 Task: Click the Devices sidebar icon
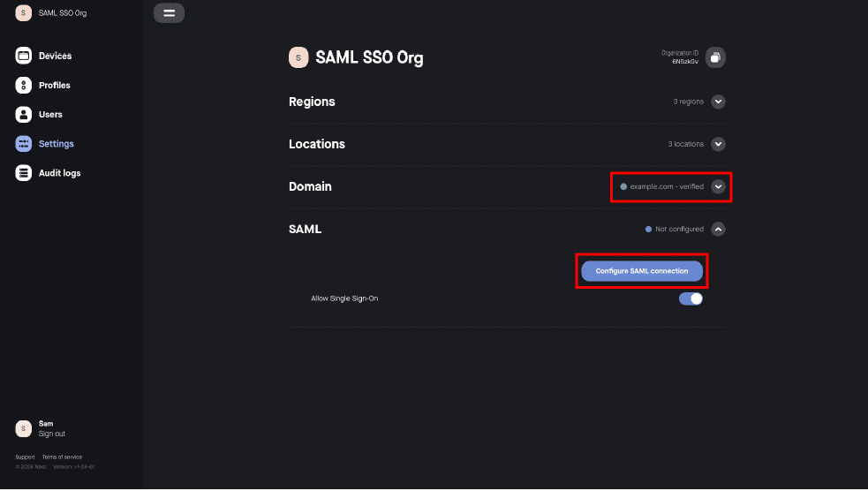click(x=23, y=56)
